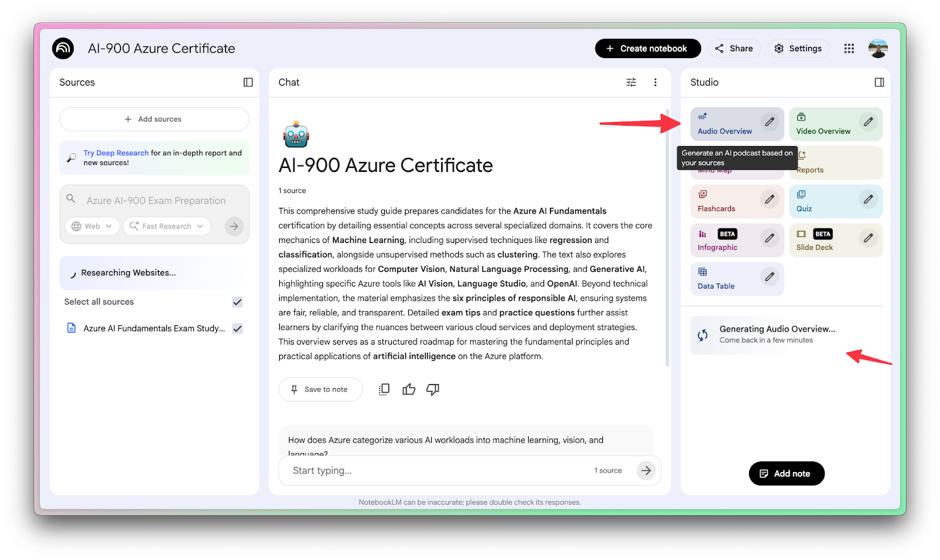This screenshot has height=560, width=940.
Task: Collapse the Sources panel
Action: [248, 82]
